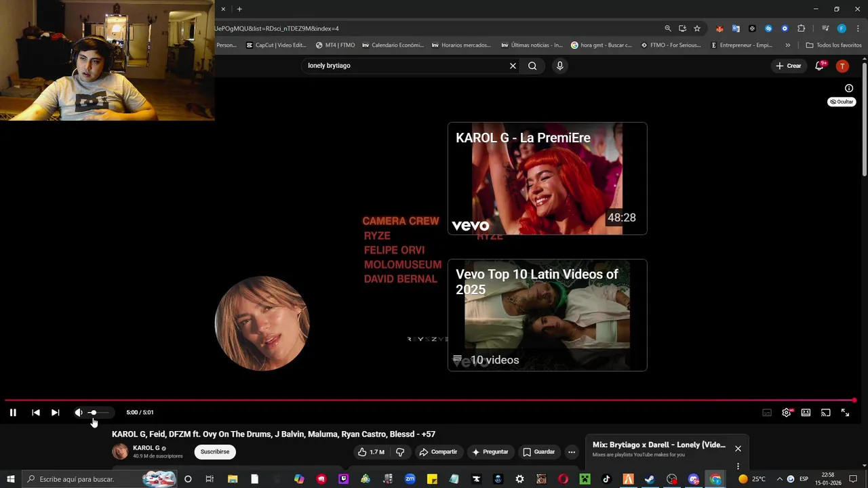The width and height of the screenshot is (868, 488).
Task: Open the Horarios mercados bookmark
Action: (461, 45)
